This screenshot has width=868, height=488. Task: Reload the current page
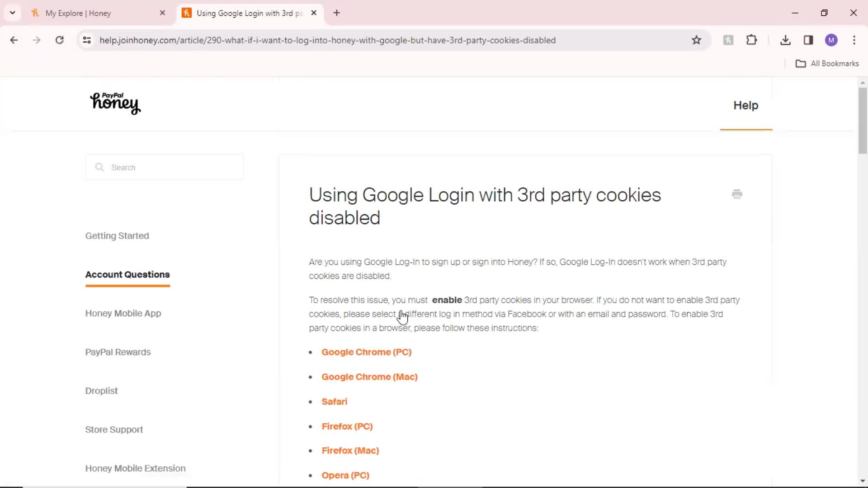[x=59, y=40]
